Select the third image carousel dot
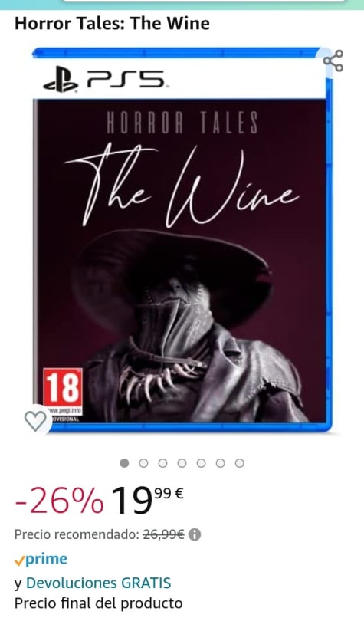 [x=162, y=463]
